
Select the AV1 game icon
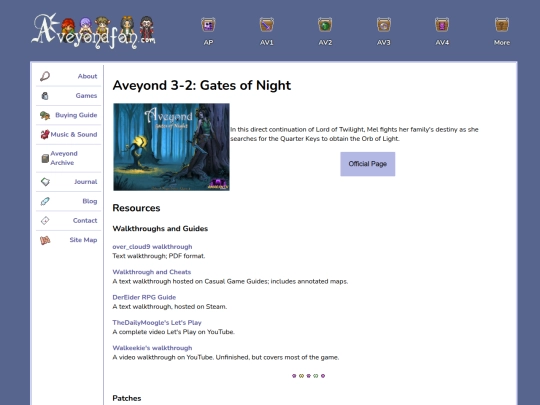pyautogui.click(x=267, y=25)
